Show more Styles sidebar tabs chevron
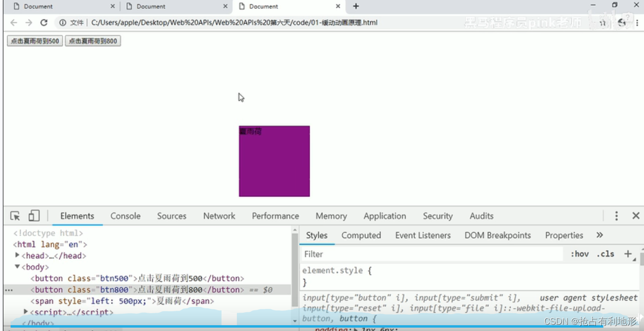Screen dimensions: 644x331 (600, 235)
